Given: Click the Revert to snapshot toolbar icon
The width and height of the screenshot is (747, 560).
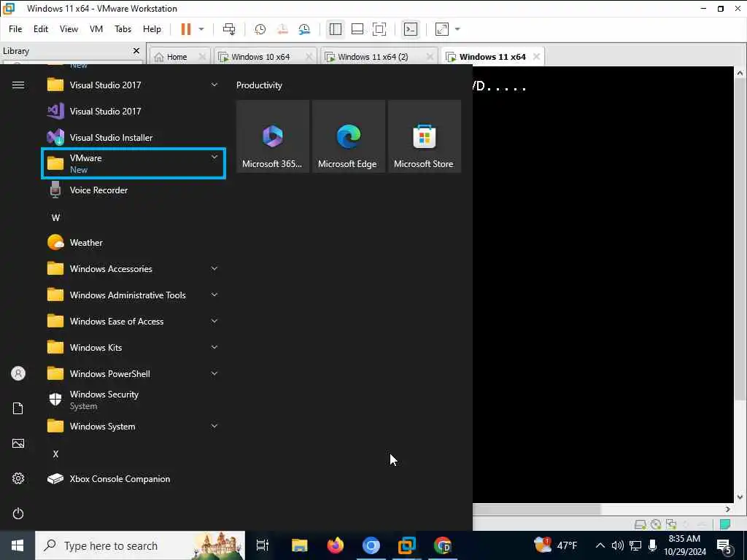Looking at the screenshot, I should 282,29.
